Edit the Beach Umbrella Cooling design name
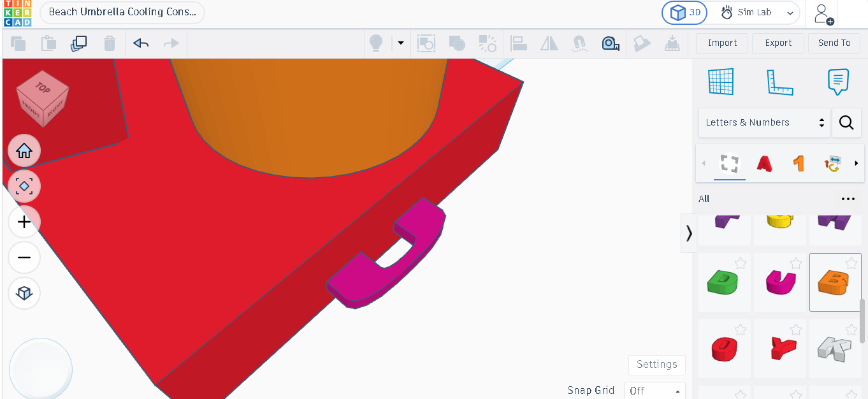The image size is (868, 399). click(x=122, y=12)
